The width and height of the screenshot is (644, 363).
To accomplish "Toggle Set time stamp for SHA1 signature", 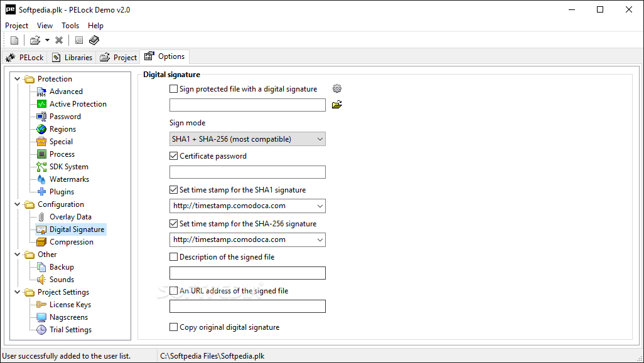I will pos(174,189).
